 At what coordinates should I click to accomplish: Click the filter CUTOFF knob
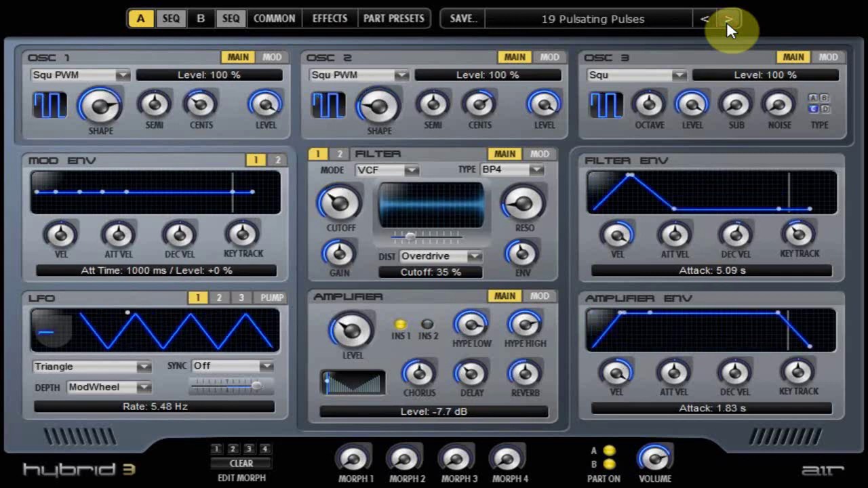click(x=340, y=202)
